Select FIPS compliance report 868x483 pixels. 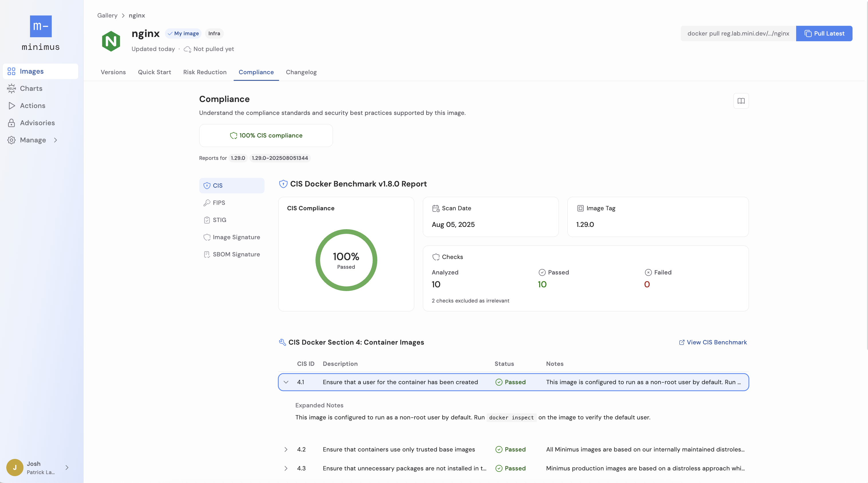point(232,203)
